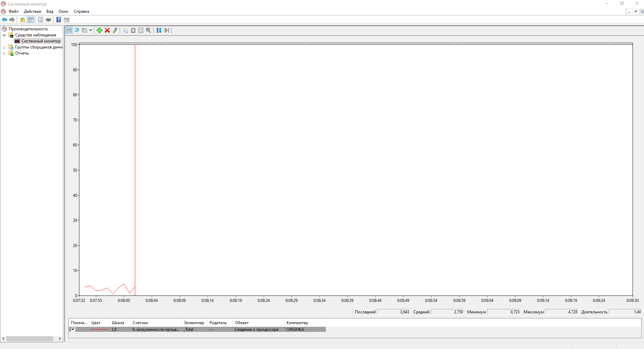Freeze display with pause icon
The image size is (644, 349).
pyautogui.click(x=159, y=30)
